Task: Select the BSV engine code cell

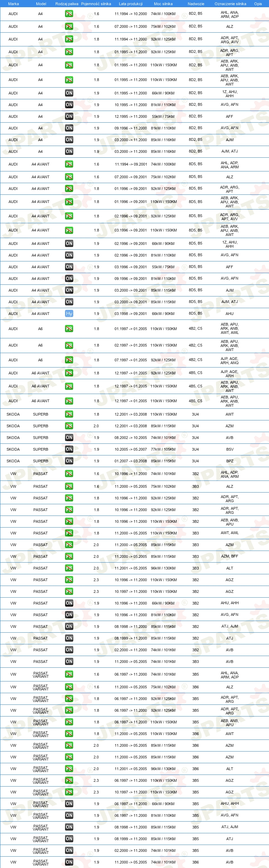Action: pos(230,449)
